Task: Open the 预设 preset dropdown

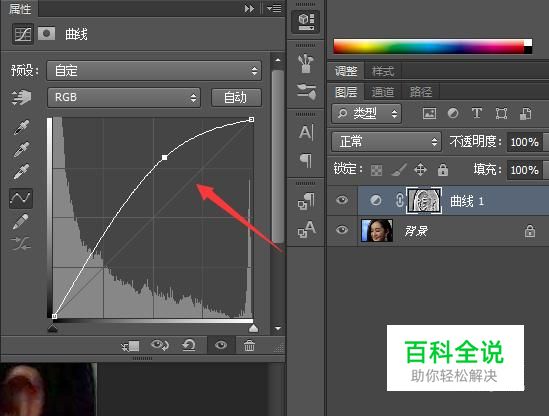Action: (154, 71)
